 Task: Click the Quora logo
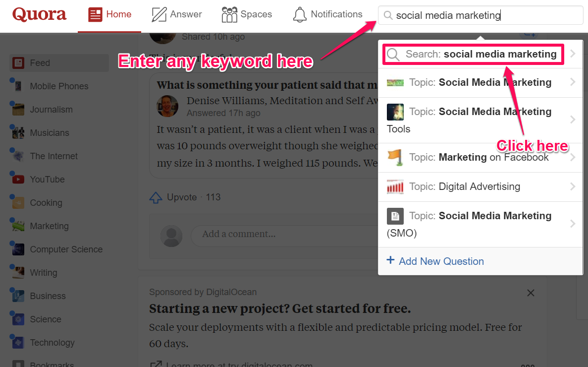39,14
